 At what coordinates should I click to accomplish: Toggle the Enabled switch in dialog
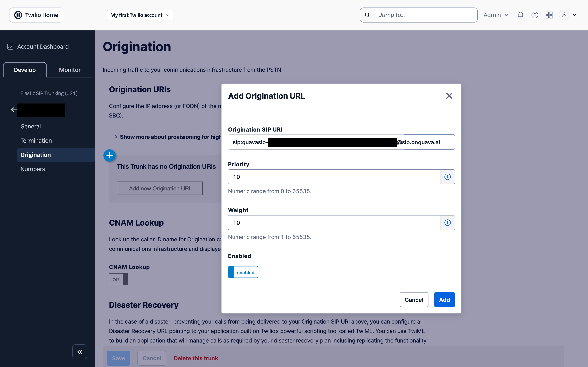(x=243, y=272)
